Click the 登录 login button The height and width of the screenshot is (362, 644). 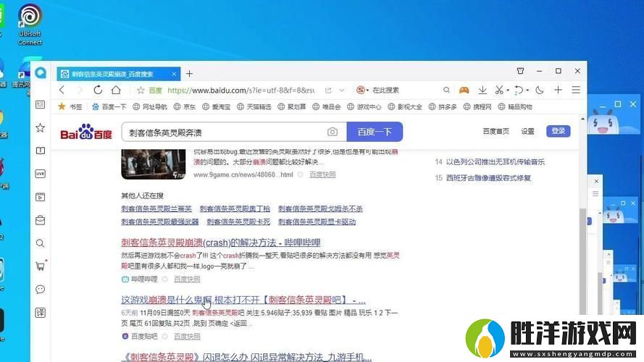(559, 131)
